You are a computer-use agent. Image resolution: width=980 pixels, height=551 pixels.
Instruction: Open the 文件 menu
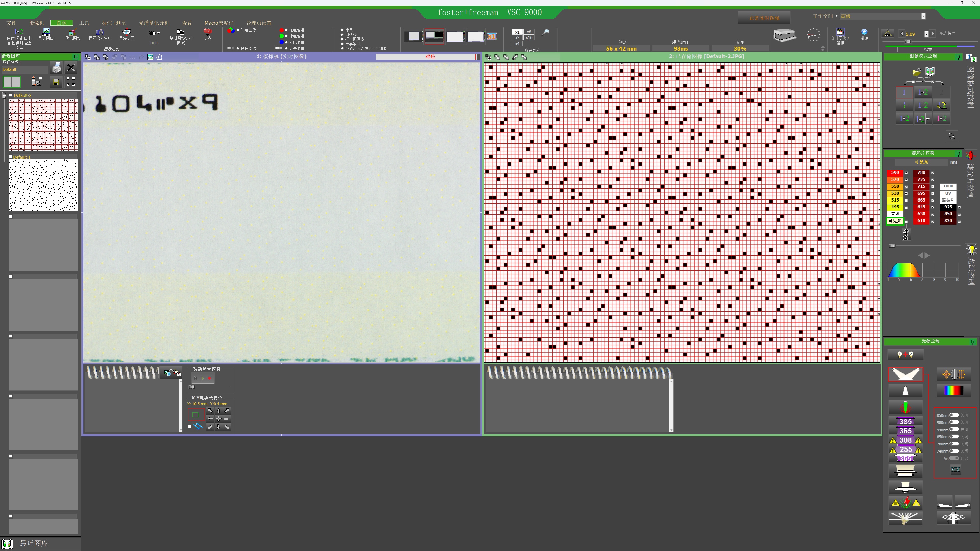click(11, 23)
